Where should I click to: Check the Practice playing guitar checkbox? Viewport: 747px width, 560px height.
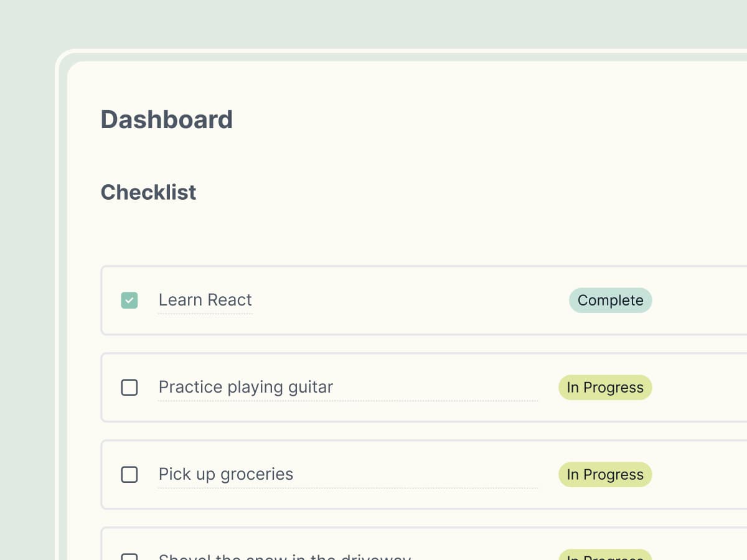click(129, 388)
